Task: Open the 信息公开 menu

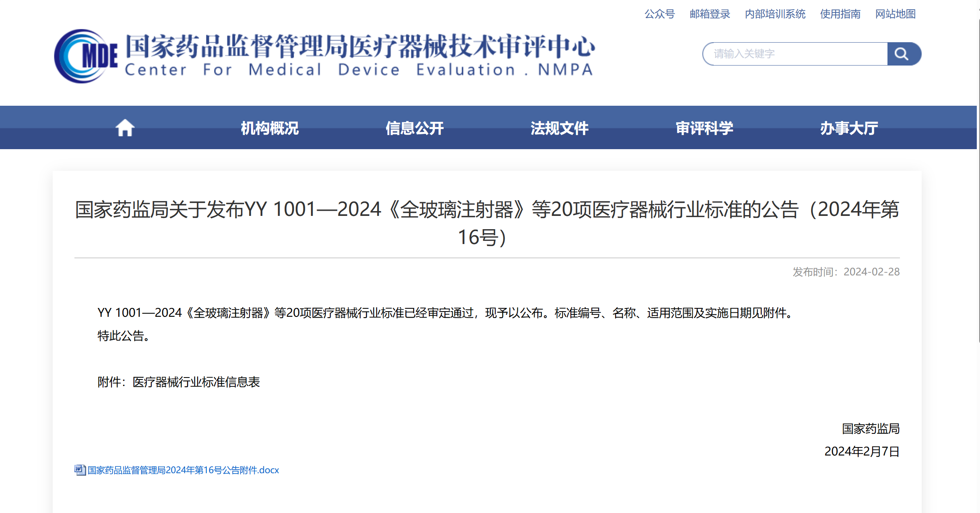Action: point(414,128)
